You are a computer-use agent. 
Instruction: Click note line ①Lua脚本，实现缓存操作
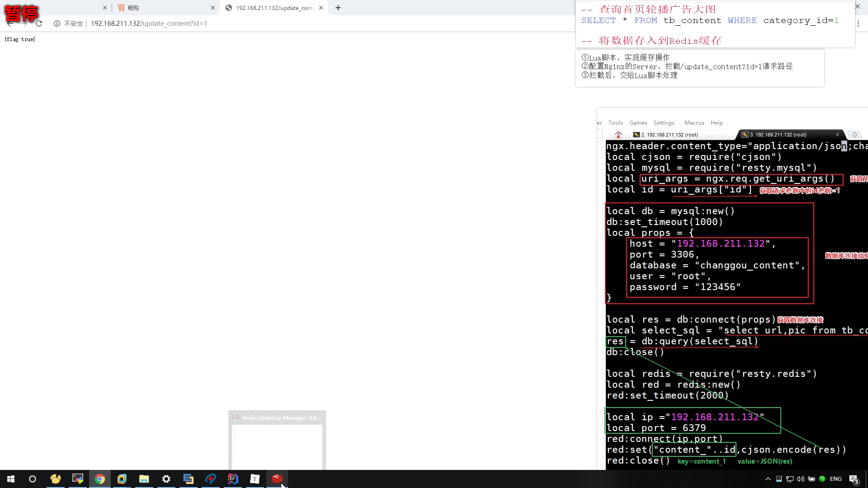point(625,57)
